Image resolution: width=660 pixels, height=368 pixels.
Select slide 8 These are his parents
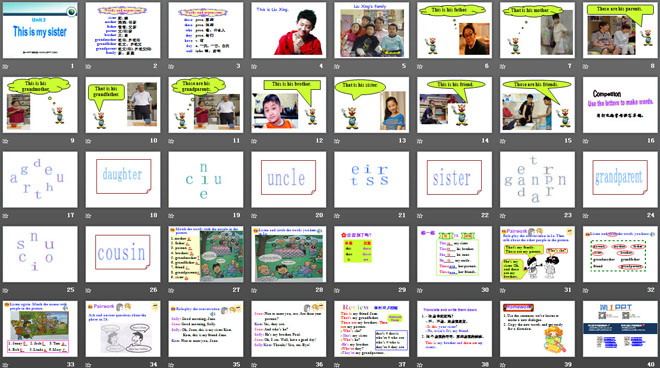click(620, 30)
